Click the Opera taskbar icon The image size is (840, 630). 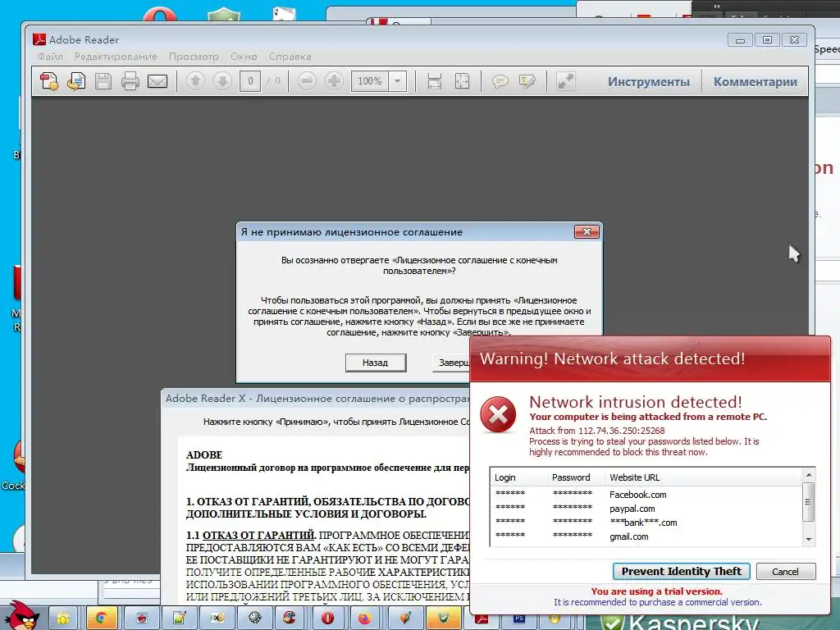pos(326,618)
